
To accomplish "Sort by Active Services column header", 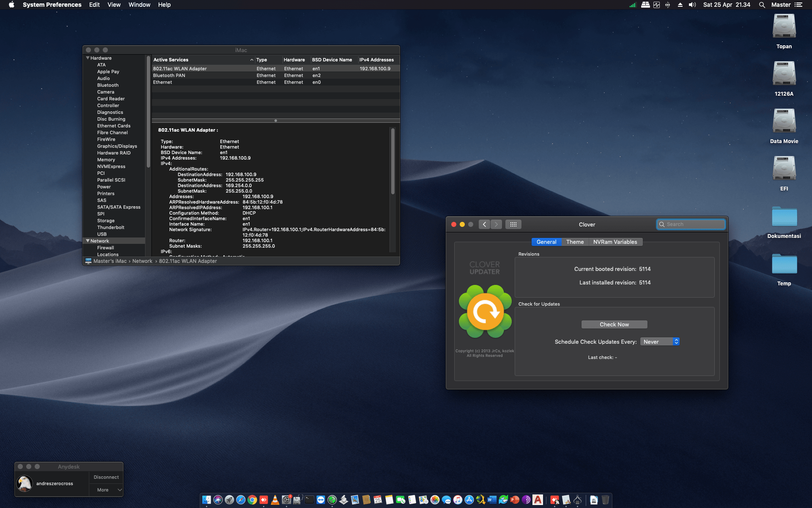I will [x=203, y=60].
